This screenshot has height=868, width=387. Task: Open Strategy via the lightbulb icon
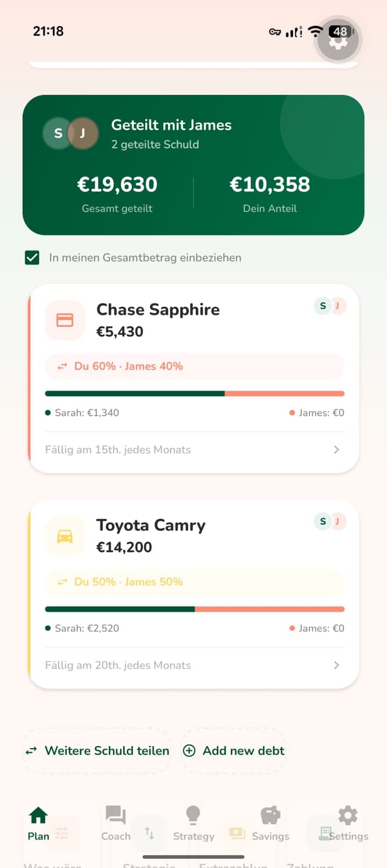tap(192, 814)
